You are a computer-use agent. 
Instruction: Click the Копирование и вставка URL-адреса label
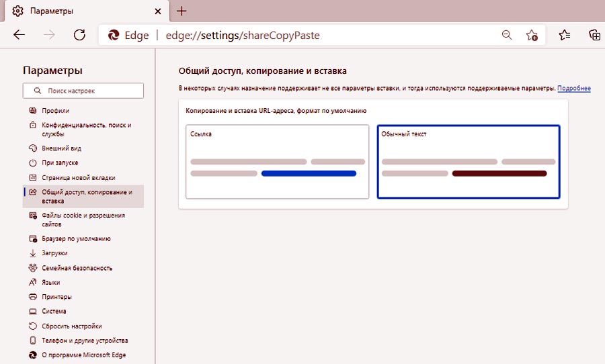276,111
